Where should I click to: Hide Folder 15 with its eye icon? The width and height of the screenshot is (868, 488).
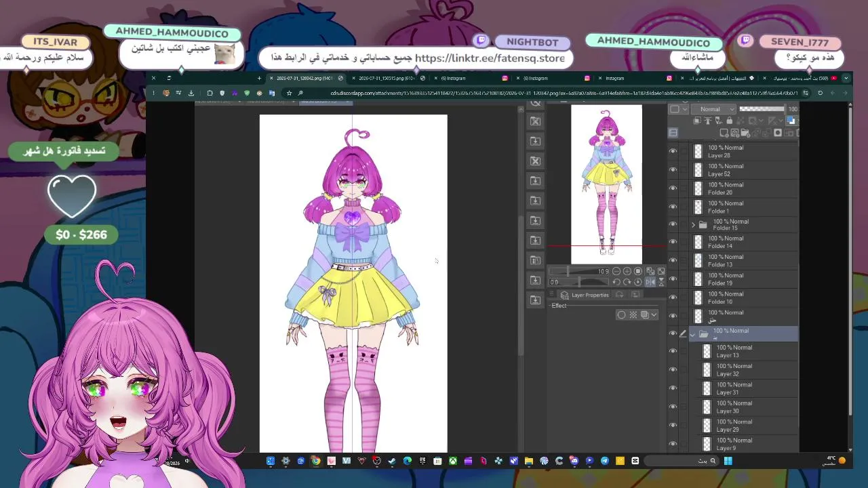673,224
